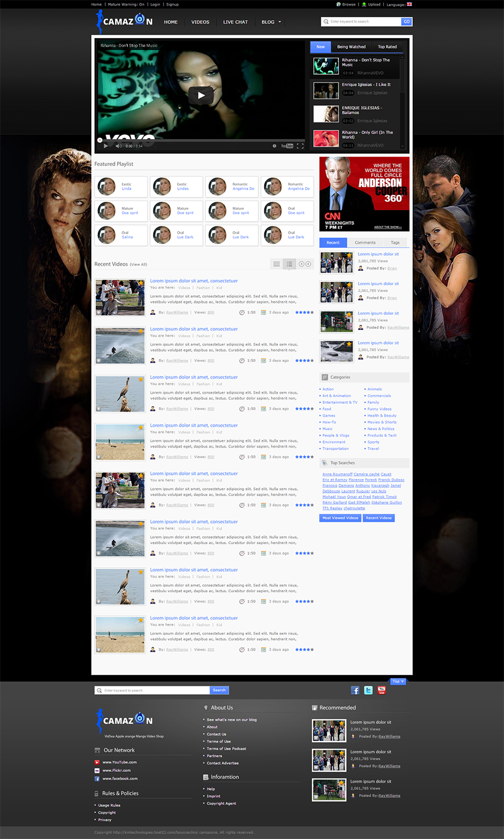Go to previous page with left arrow icon
Screen dimensions: 504x839
pos(302,264)
